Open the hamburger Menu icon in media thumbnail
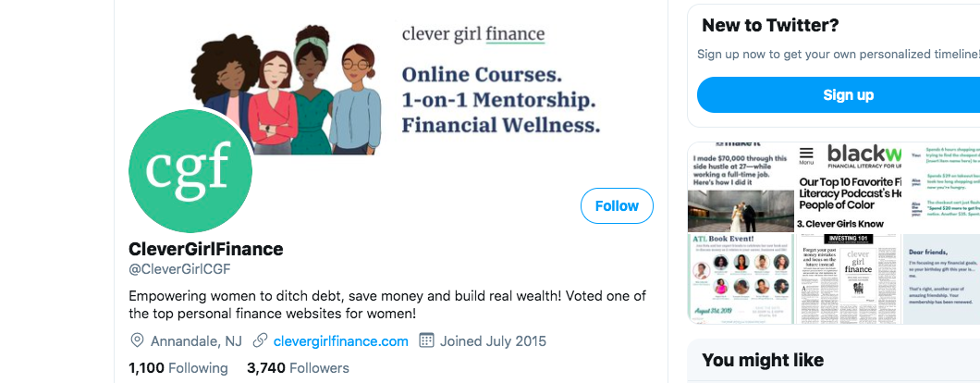 click(806, 155)
